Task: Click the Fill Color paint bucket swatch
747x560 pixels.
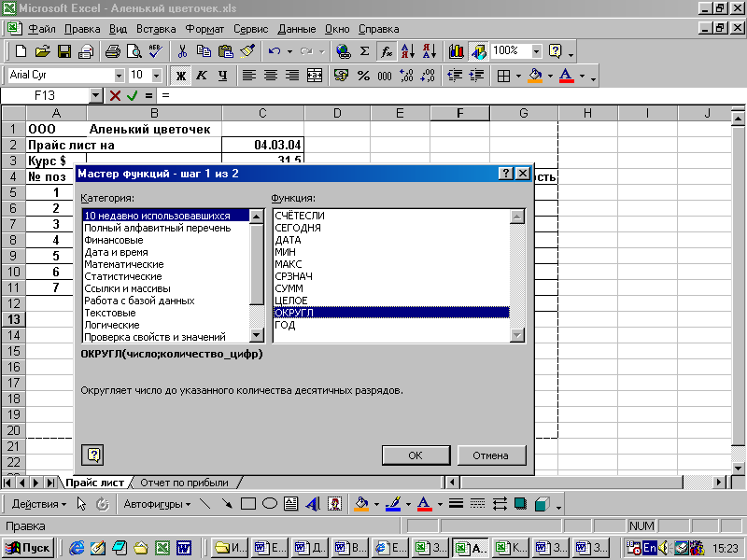Action: (535, 76)
